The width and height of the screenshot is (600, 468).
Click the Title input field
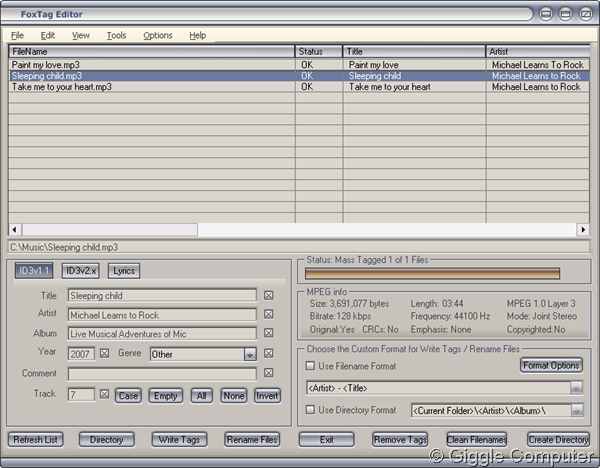click(x=162, y=295)
